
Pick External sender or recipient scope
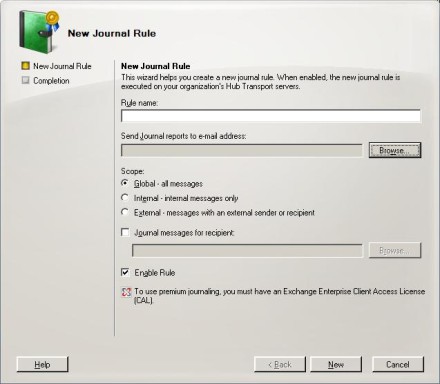click(125, 212)
